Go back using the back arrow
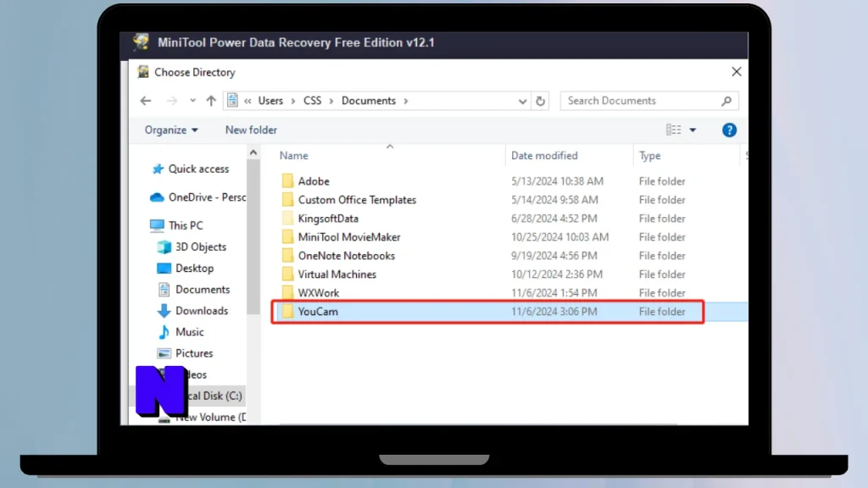Viewport: 868px width, 488px height. click(146, 101)
